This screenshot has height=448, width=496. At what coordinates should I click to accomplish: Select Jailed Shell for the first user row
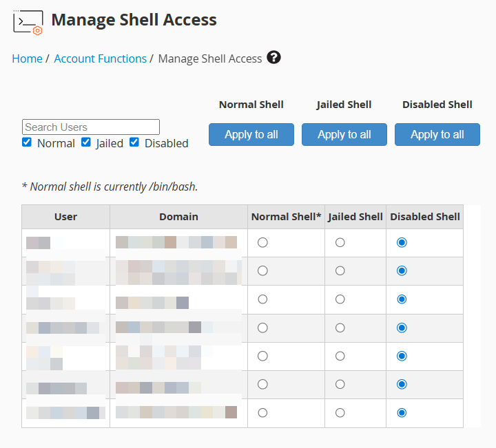[x=340, y=243]
